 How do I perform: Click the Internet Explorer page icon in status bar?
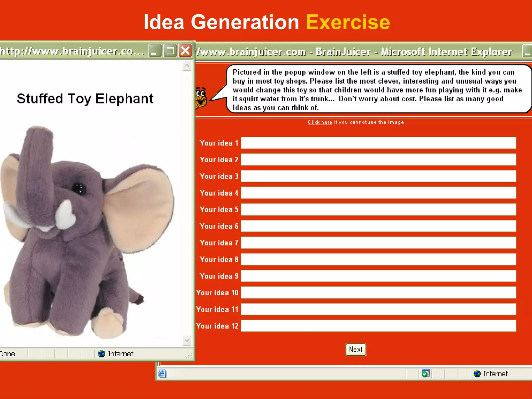[x=162, y=374]
